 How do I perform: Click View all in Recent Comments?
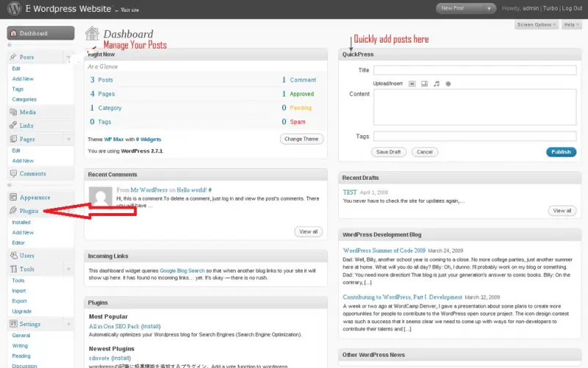tap(308, 231)
